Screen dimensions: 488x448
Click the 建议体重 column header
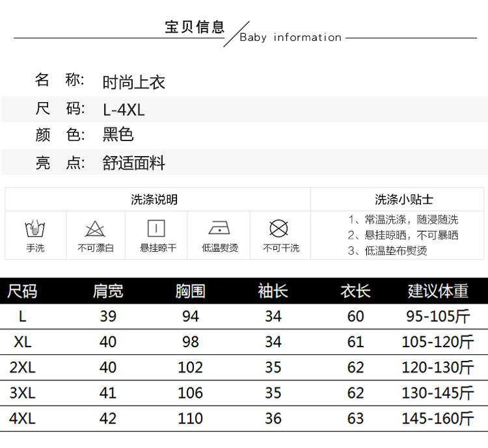tap(438, 291)
